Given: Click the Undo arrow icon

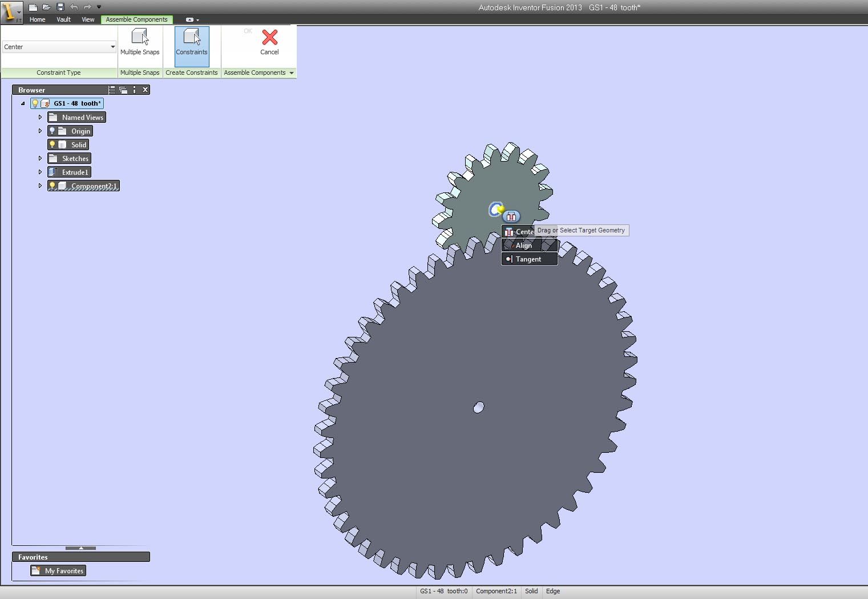Looking at the screenshot, I should coord(74,7).
